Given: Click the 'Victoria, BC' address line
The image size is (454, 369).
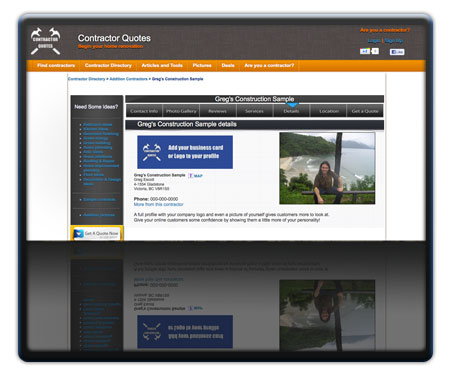Looking at the screenshot, I should tap(151, 189).
